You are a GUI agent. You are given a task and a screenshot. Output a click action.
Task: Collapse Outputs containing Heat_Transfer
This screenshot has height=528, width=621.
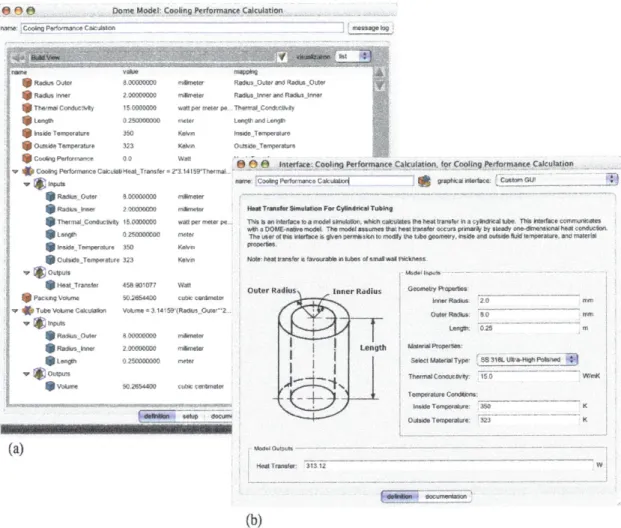(27, 273)
